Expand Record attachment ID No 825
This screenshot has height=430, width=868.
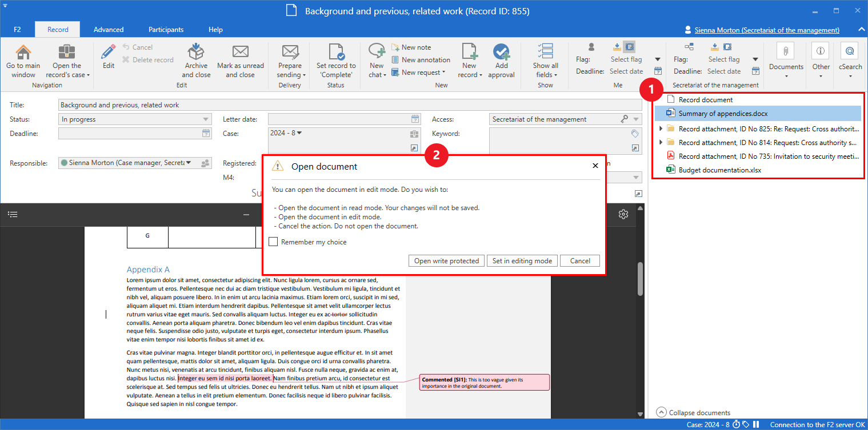pos(661,129)
